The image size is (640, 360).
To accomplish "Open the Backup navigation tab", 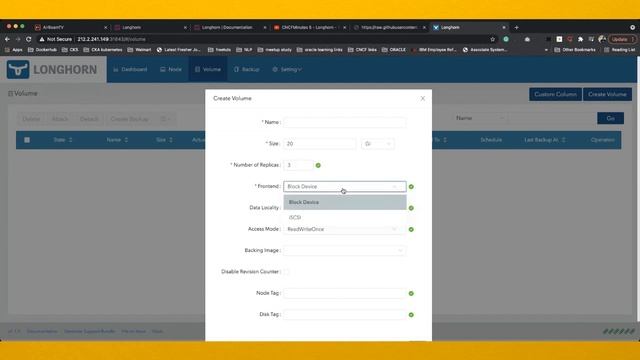I will (247, 69).
